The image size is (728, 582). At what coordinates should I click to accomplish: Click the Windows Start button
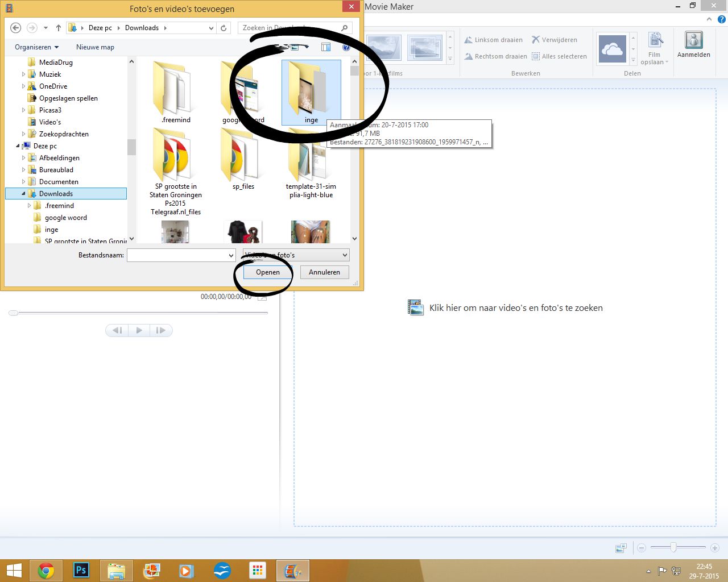point(14,571)
